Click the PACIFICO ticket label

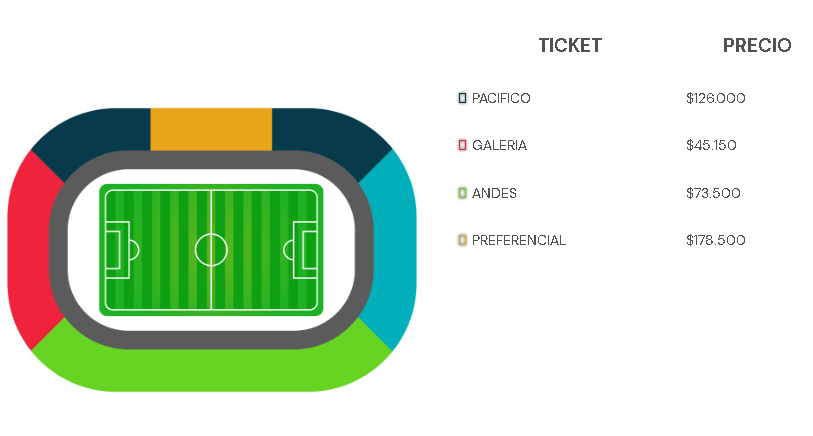(501, 98)
